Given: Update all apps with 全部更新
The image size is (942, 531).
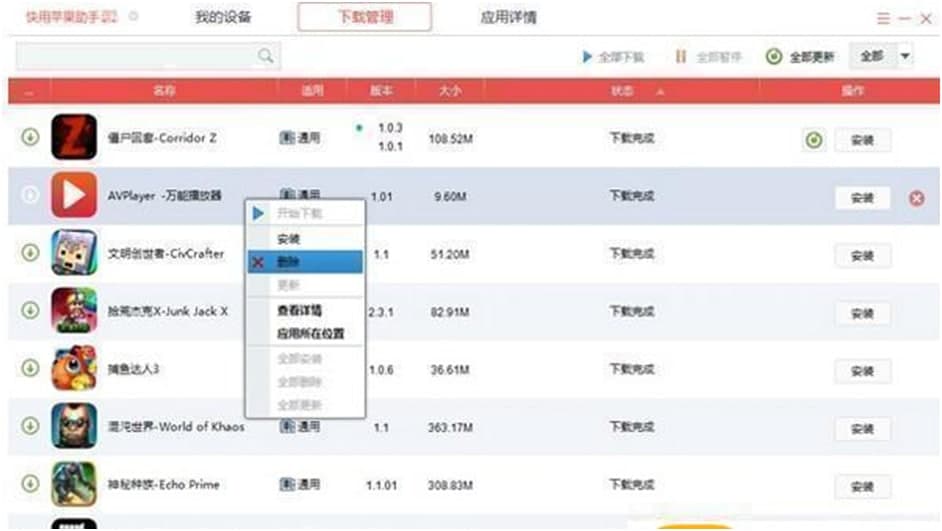Looking at the screenshot, I should [x=800, y=57].
